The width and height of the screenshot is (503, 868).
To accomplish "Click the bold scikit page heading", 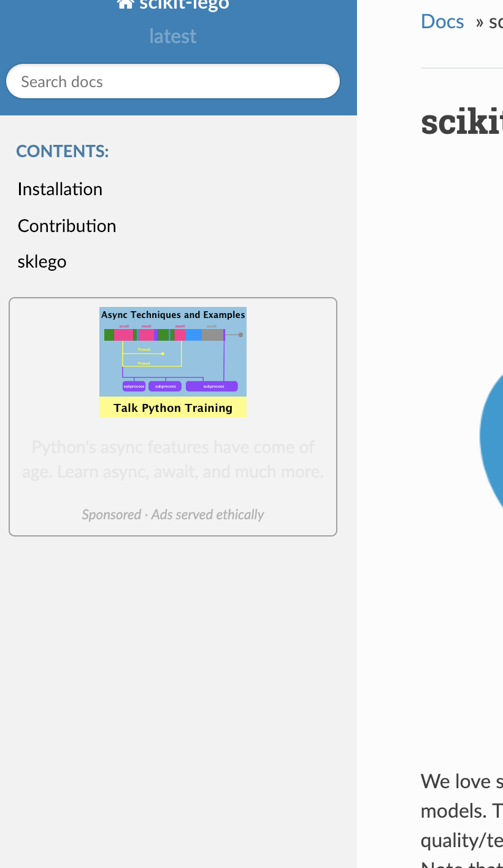I will pyautogui.click(x=462, y=122).
